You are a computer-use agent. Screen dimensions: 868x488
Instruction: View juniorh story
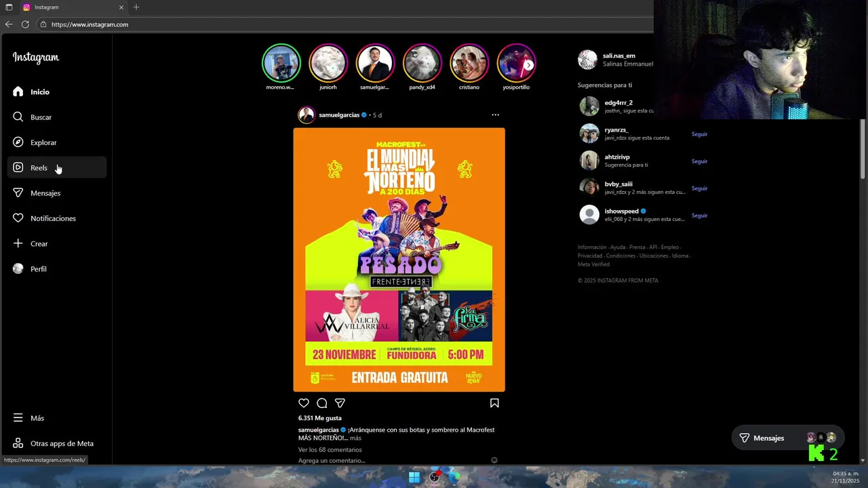pyautogui.click(x=328, y=63)
